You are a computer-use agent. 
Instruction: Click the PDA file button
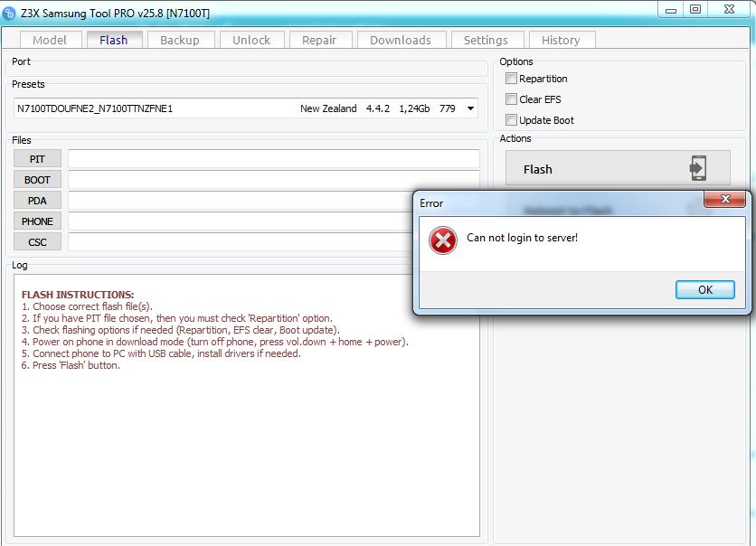click(x=37, y=201)
